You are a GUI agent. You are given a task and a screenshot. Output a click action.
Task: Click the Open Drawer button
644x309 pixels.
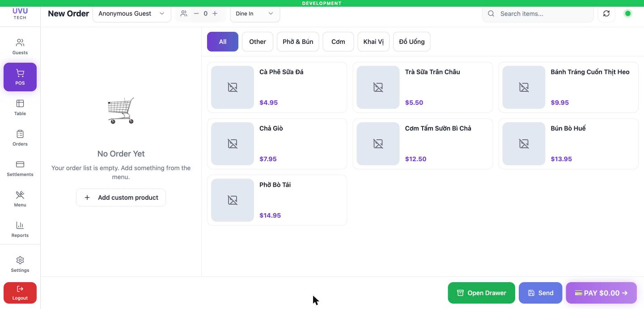click(x=482, y=293)
